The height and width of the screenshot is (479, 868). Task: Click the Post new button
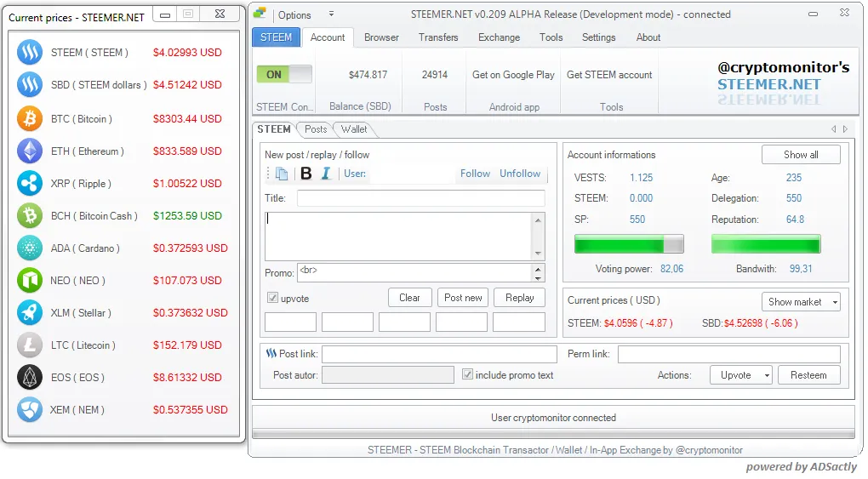pos(463,298)
